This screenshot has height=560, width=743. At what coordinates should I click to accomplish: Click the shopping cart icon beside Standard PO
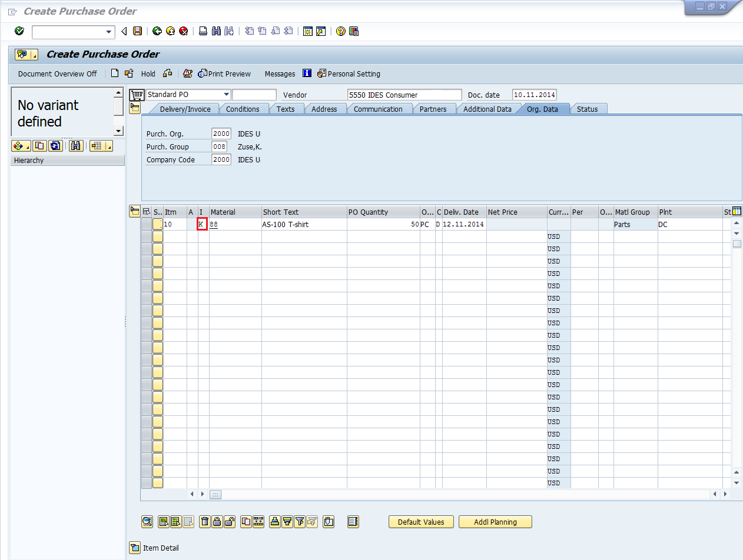(137, 95)
